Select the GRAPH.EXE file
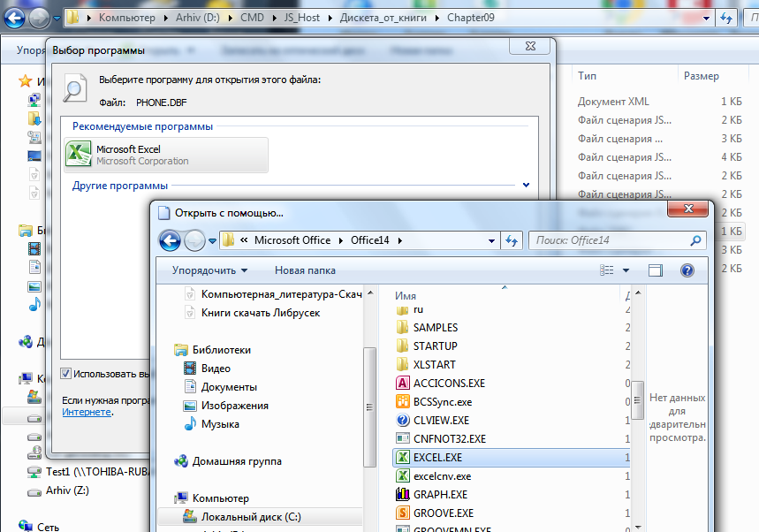The image size is (759, 532). pyautogui.click(x=440, y=495)
